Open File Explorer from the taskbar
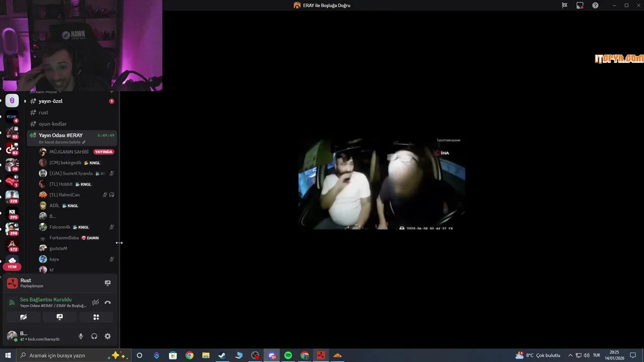This screenshot has width=644, height=362. click(206, 355)
